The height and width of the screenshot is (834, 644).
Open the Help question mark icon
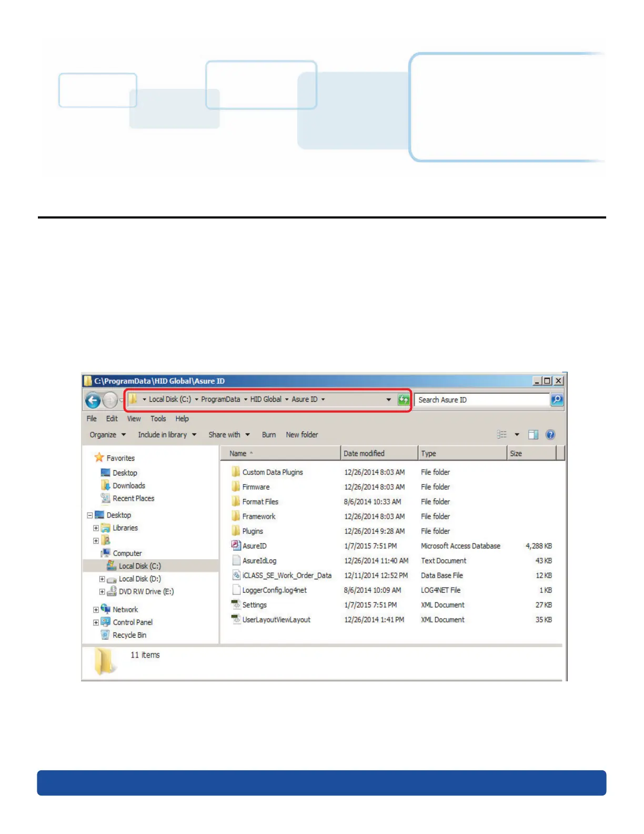(550, 434)
